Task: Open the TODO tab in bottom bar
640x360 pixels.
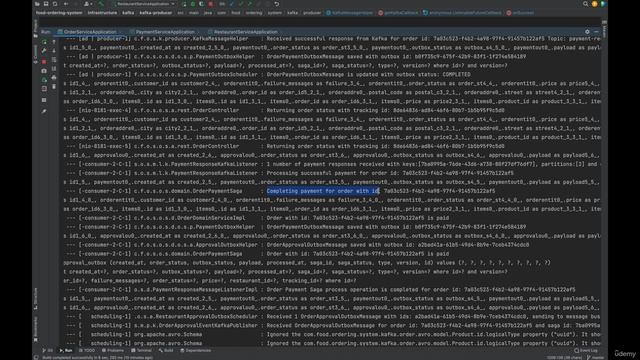Action: 87,350
